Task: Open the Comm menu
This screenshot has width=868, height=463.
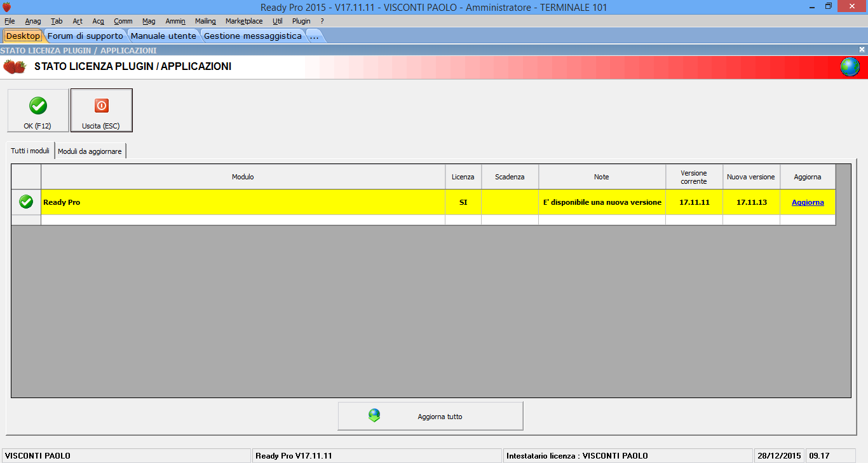Action: [x=123, y=21]
